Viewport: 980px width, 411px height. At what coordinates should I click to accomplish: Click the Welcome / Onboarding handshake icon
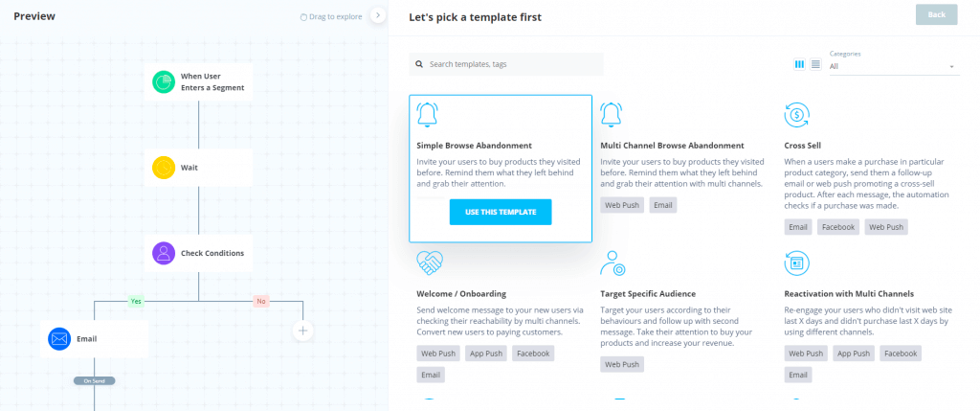[429, 262]
